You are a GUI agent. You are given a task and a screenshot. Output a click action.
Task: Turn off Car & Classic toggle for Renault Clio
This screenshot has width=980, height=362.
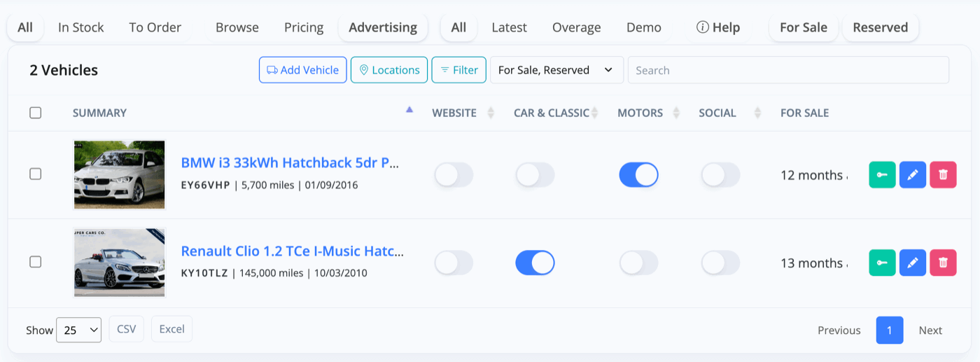pos(535,263)
